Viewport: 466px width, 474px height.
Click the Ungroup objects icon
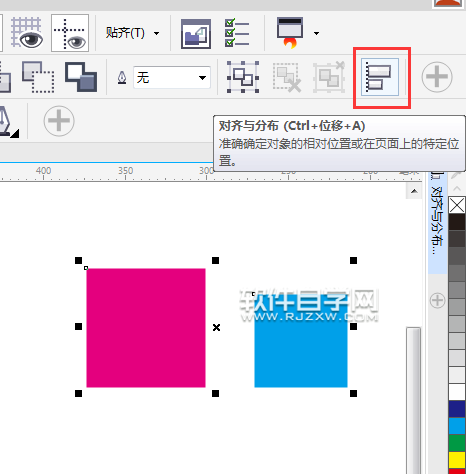[x=287, y=77]
